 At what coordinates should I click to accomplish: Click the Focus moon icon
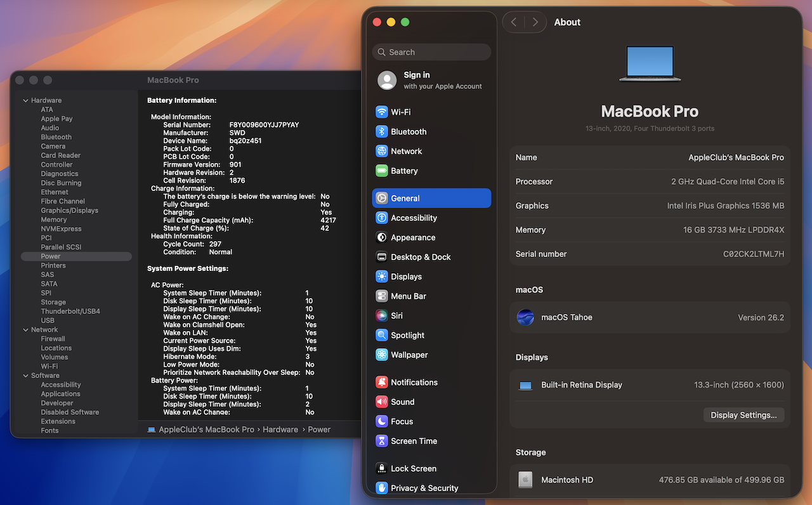(x=381, y=422)
